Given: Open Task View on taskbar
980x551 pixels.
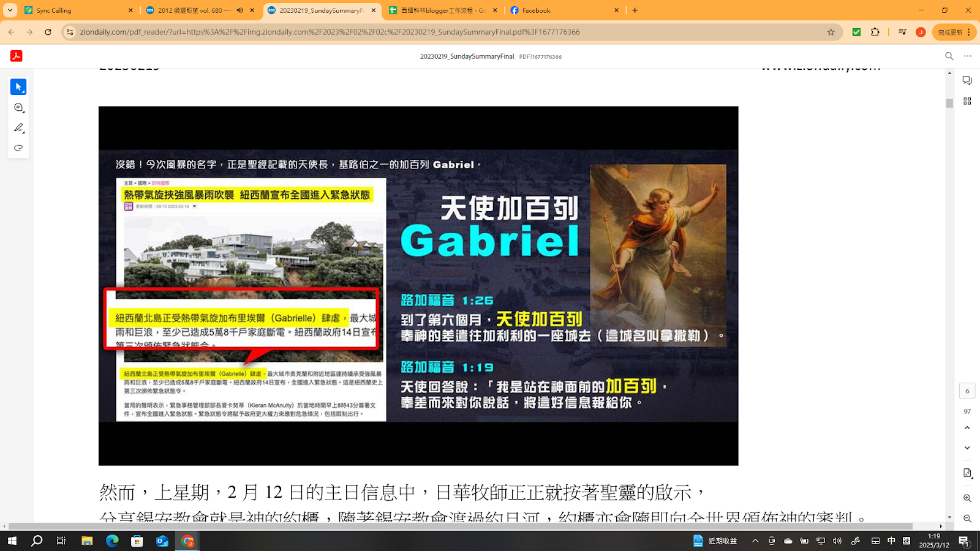Looking at the screenshot, I should (61, 541).
